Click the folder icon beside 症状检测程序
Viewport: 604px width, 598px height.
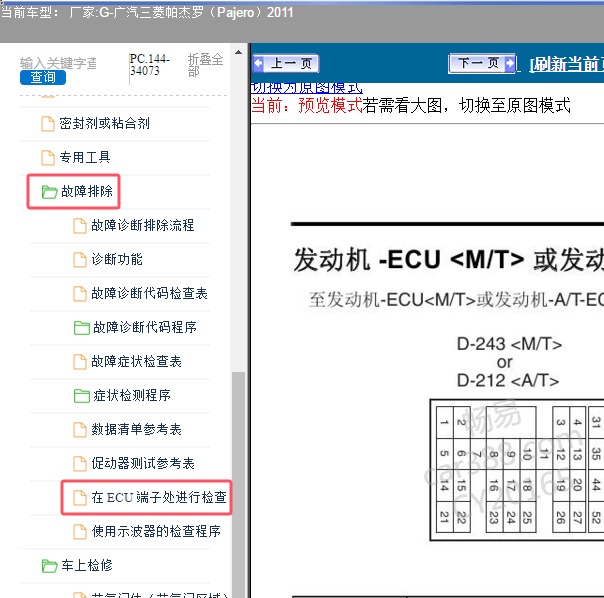point(81,396)
